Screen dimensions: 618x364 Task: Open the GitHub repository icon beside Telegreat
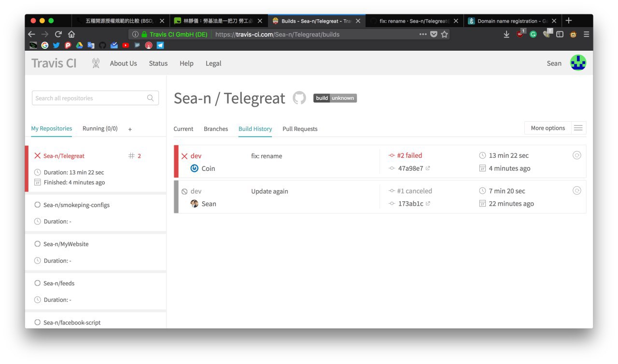(x=299, y=98)
